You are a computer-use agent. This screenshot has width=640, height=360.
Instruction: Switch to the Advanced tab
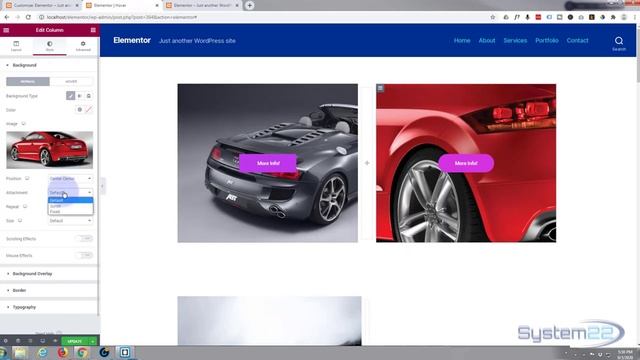point(83,46)
